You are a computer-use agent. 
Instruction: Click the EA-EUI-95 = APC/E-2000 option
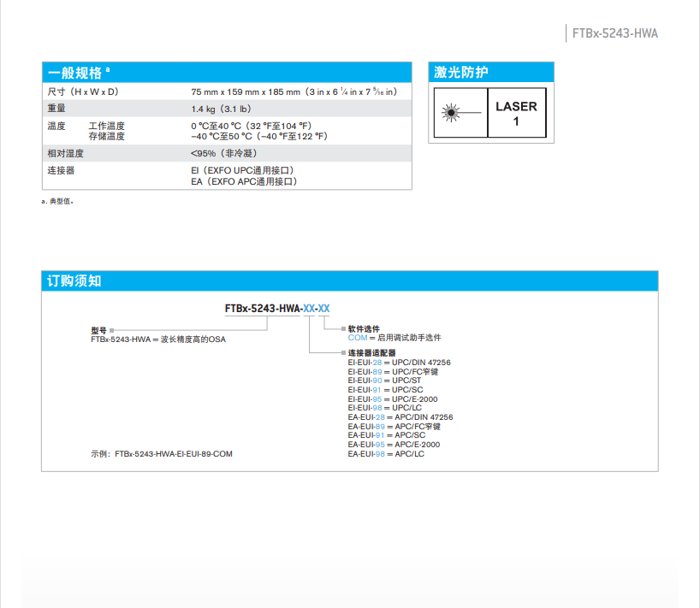pyautogui.click(x=394, y=445)
